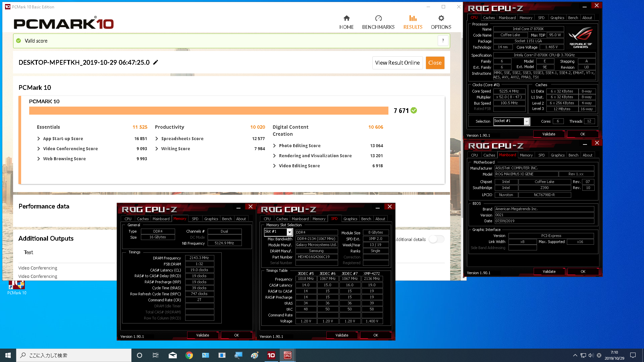Viewport: 644px width, 362px height.
Task: Open the Slot #1 memory slot dropdown
Action: click(289, 232)
